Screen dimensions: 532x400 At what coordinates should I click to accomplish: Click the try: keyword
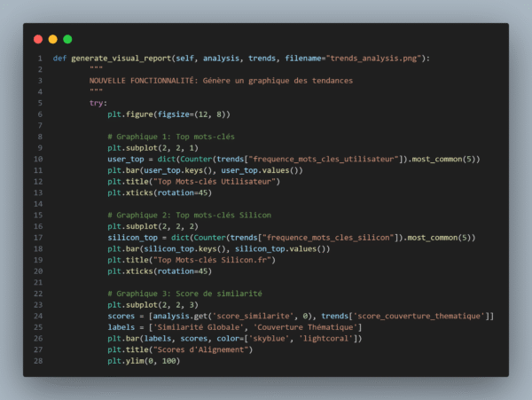[x=98, y=103]
